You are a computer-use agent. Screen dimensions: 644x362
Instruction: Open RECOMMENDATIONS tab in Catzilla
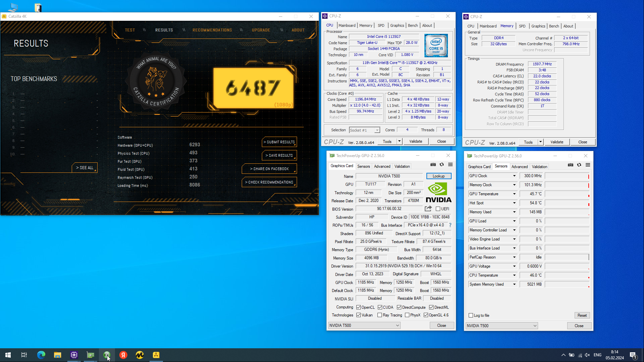pos(212,30)
